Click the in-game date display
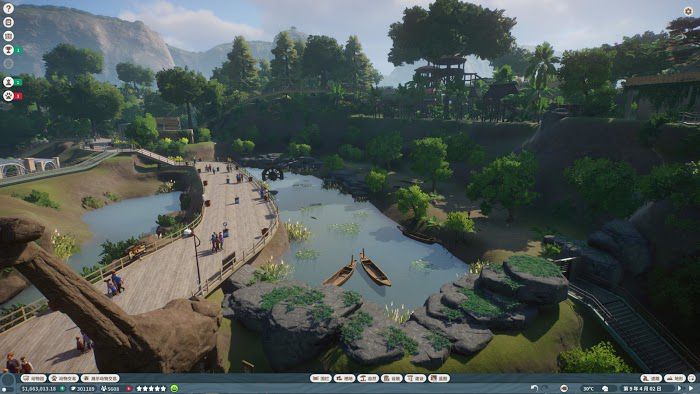Image resolution: width=700 pixels, height=394 pixels. tap(643, 389)
